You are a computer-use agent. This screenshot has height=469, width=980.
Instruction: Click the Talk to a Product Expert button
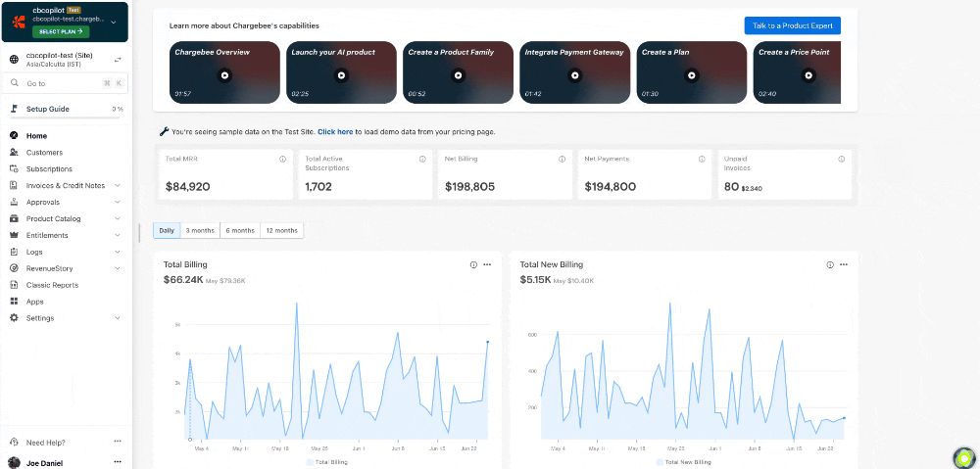793,25
